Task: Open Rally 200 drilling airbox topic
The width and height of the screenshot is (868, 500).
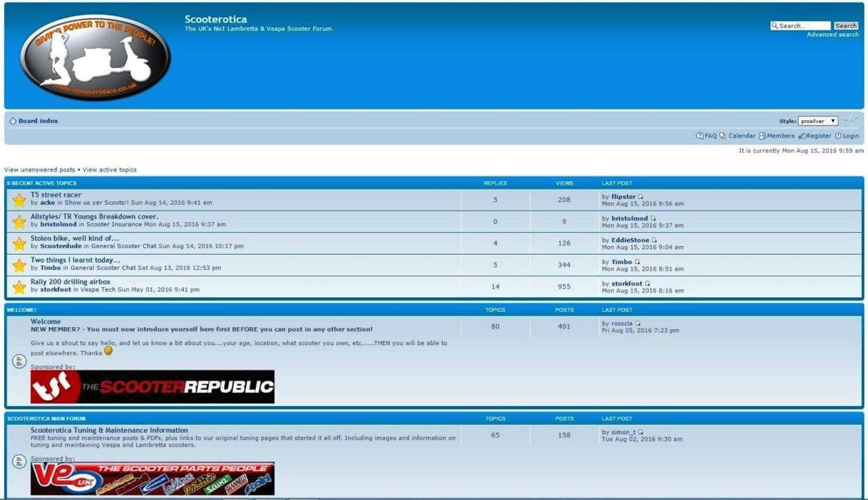Action: coord(70,282)
